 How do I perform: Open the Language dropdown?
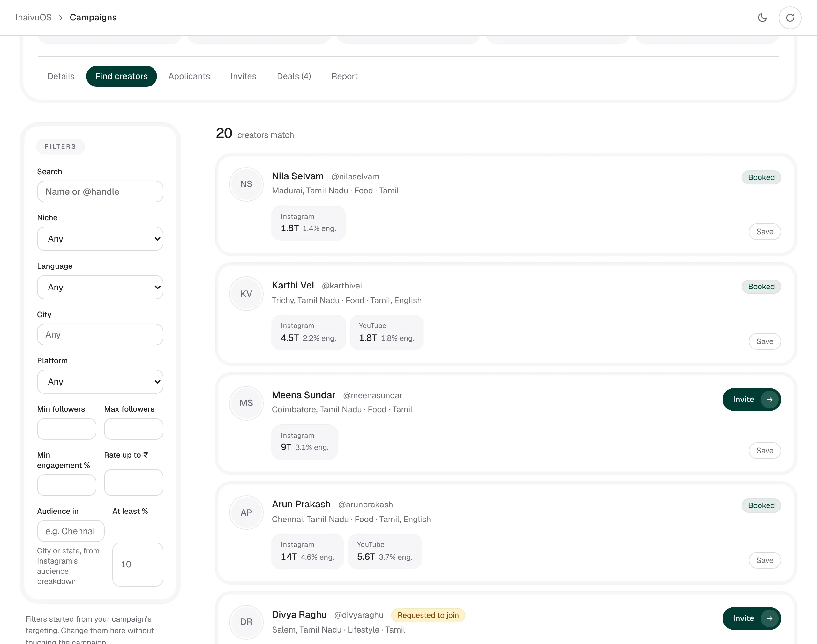pyautogui.click(x=100, y=287)
